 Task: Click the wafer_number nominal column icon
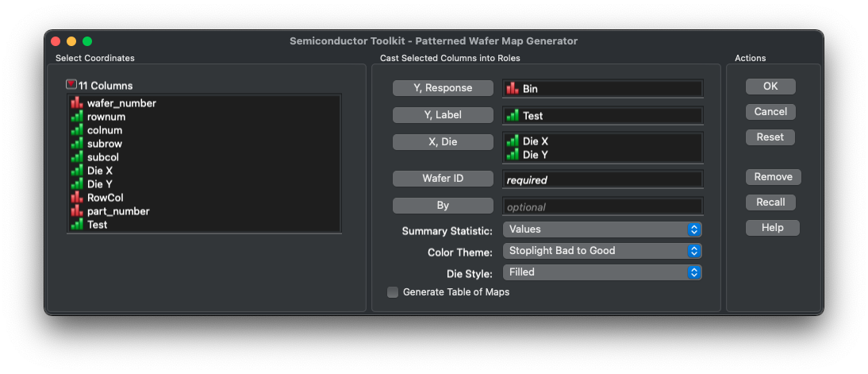(77, 103)
